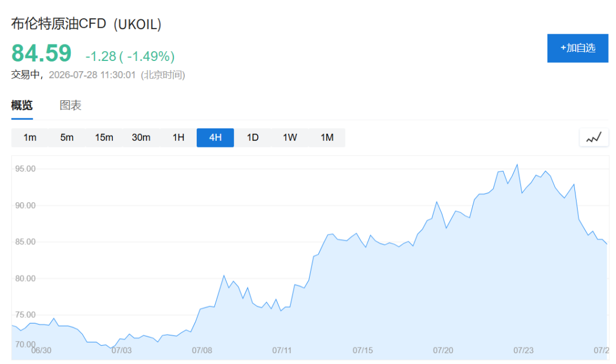
Task: Switch chart to 1D interval
Action: click(253, 138)
